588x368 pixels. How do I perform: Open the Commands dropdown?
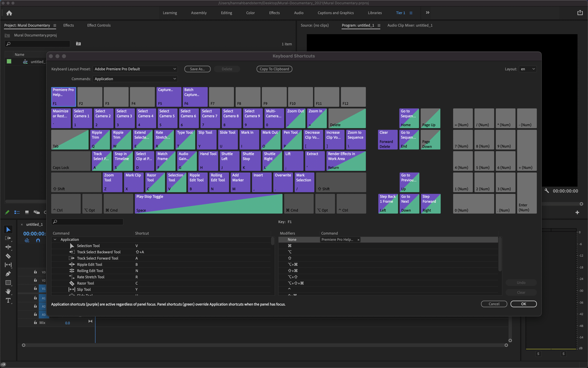[x=136, y=79]
